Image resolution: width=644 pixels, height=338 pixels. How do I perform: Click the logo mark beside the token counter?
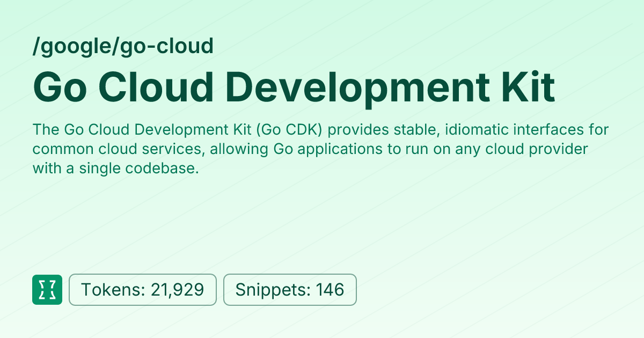click(47, 290)
